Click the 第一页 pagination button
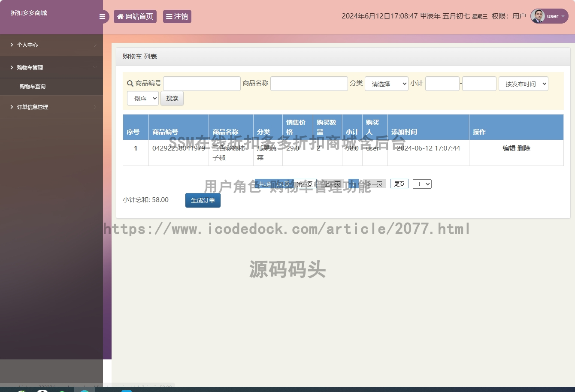The height and width of the screenshot is (392, 575). (x=305, y=184)
